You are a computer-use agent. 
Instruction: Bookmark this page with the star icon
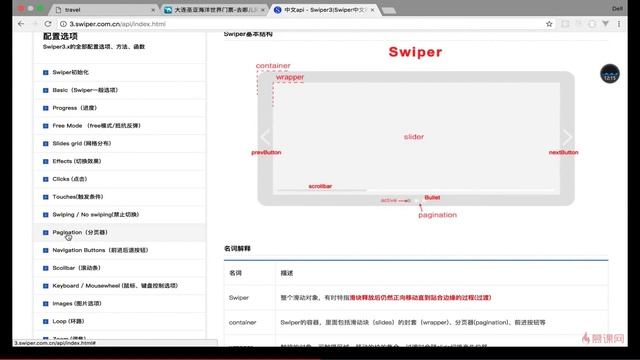(x=549, y=24)
